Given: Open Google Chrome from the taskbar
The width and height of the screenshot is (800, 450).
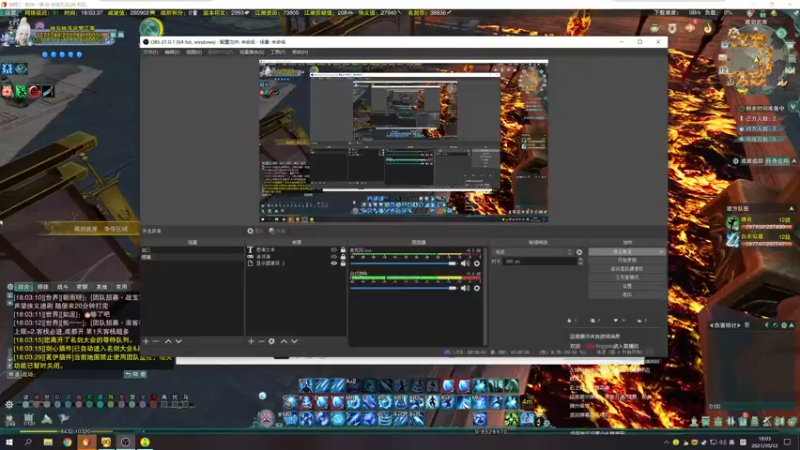Looking at the screenshot, I should [x=67, y=442].
